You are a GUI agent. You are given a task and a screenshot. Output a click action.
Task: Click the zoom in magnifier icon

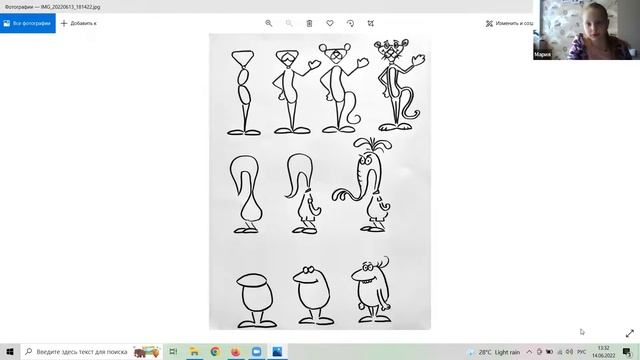[x=269, y=23]
